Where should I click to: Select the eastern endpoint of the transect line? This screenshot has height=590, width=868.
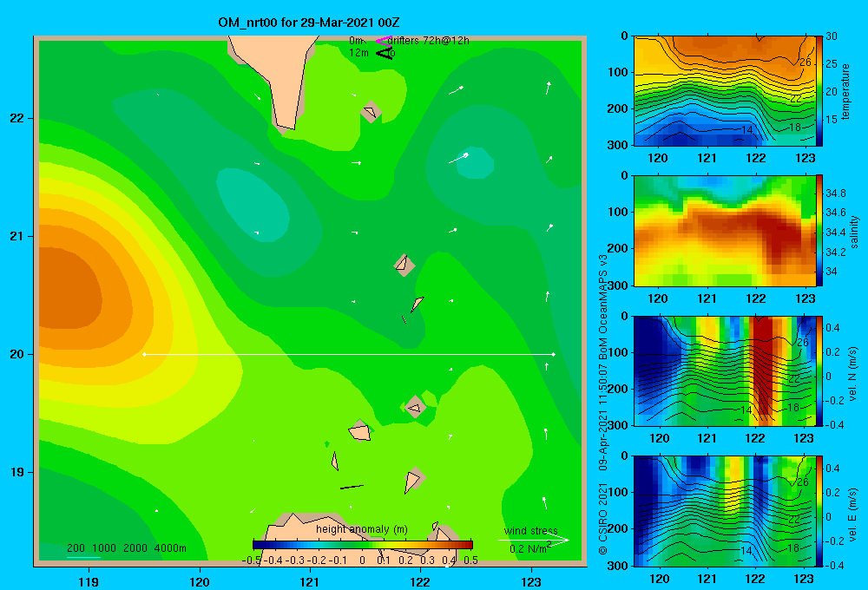pos(554,354)
